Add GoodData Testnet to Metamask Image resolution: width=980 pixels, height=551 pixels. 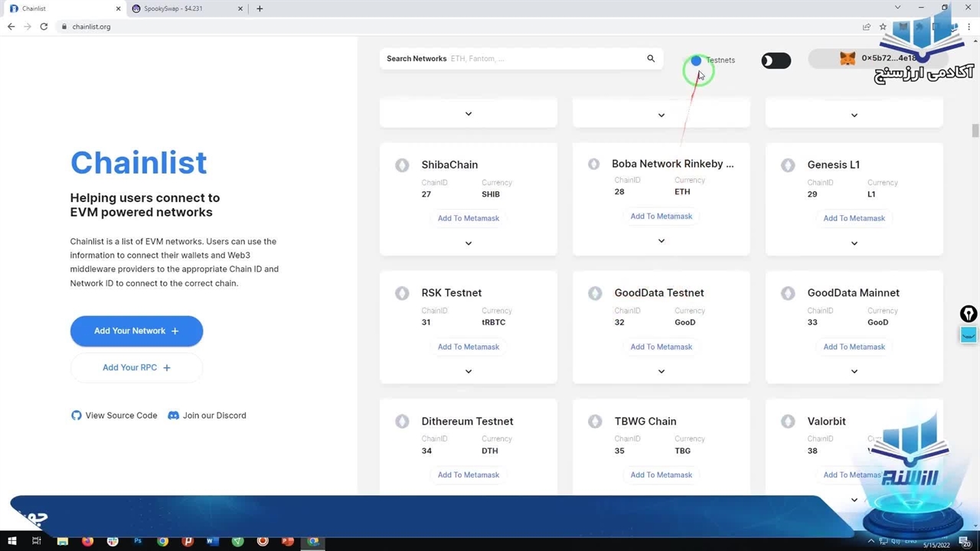click(x=661, y=347)
